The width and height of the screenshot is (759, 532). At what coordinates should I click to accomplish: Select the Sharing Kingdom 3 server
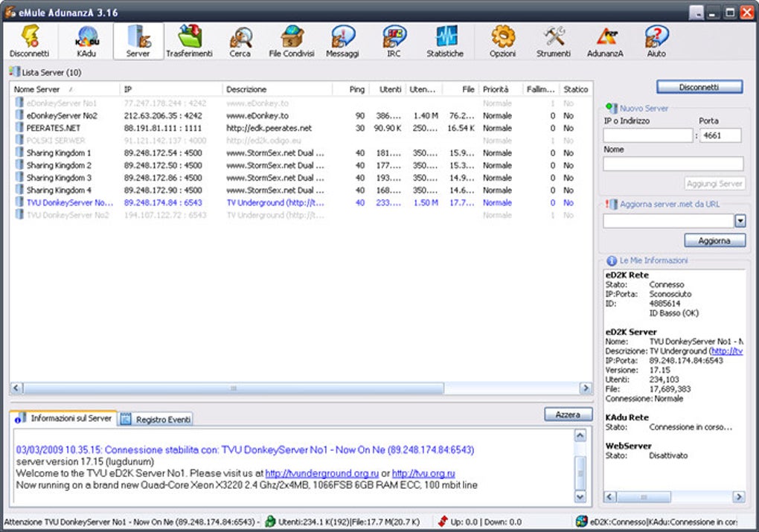coord(301,178)
